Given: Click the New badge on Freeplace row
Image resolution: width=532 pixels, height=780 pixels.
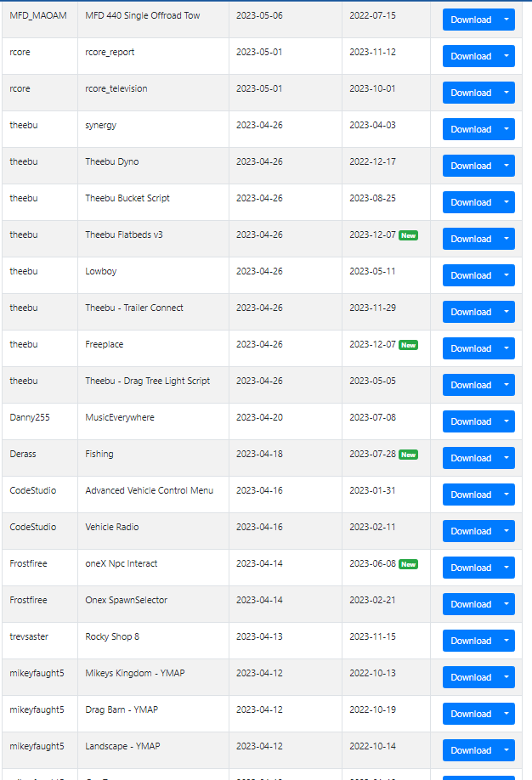Looking at the screenshot, I should [x=409, y=345].
